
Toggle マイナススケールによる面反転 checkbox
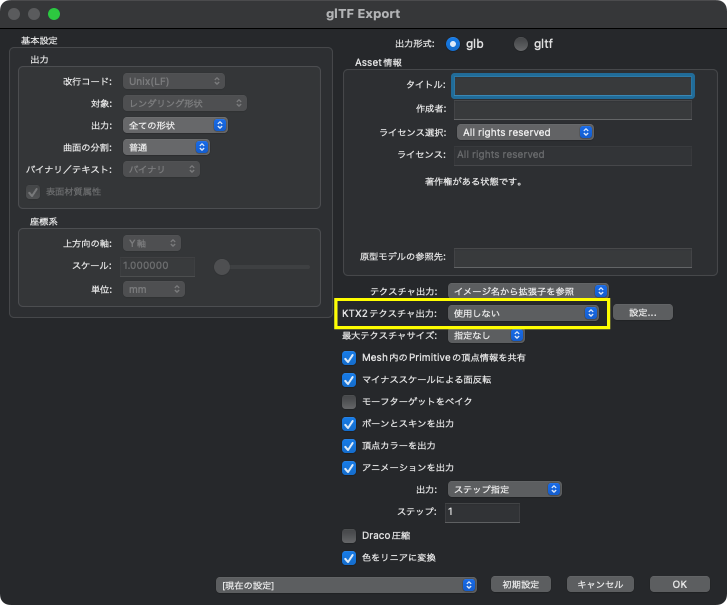pyautogui.click(x=349, y=380)
